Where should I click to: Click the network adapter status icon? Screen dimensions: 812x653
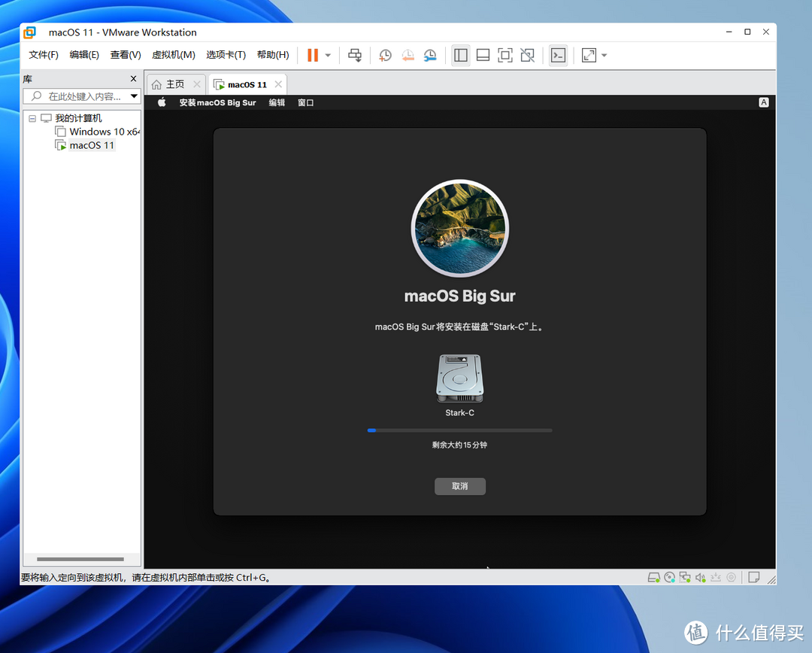coord(685,577)
